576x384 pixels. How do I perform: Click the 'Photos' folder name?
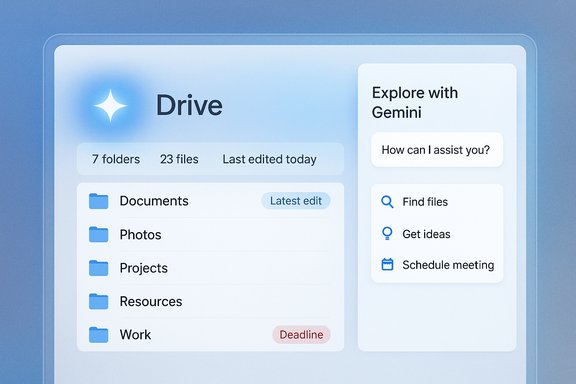(x=140, y=235)
